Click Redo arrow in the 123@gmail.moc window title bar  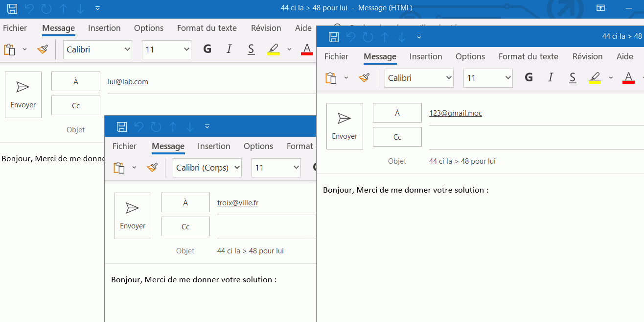click(x=368, y=37)
